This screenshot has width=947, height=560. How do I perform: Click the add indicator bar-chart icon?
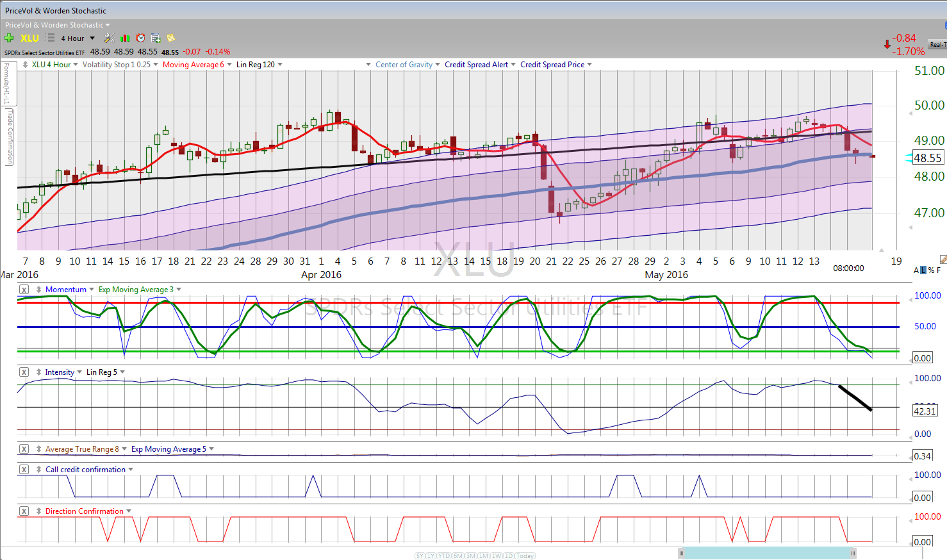click(x=125, y=38)
